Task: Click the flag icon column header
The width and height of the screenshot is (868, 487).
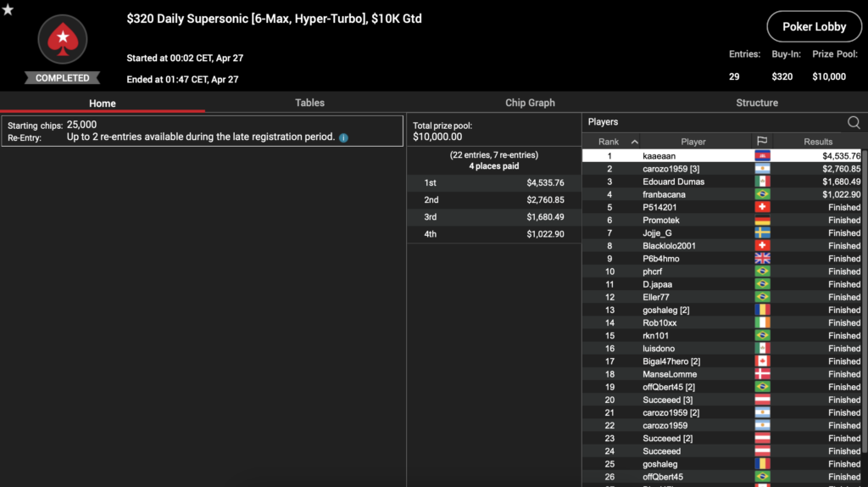Action: [761, 142]
